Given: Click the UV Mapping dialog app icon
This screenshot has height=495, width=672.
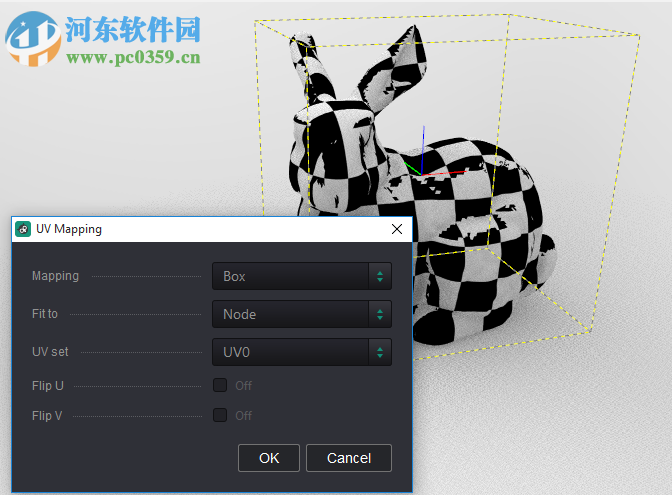Looking at the screenshot, I should click(x=23, y=229).
